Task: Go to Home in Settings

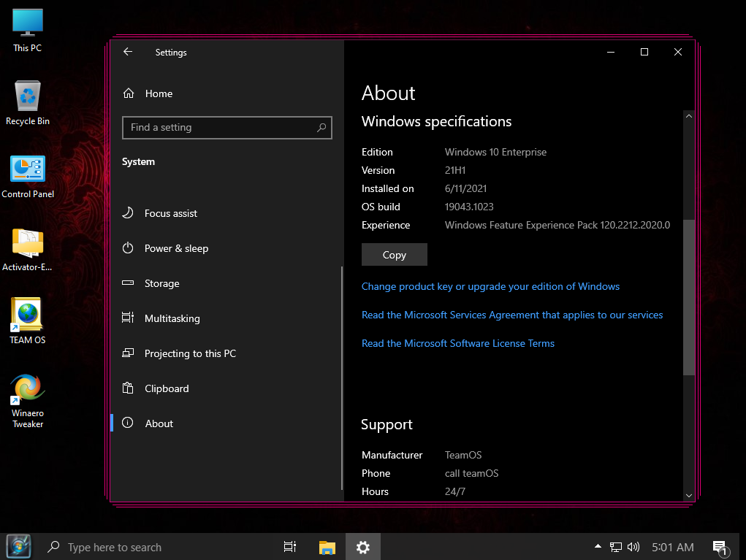Action: [159, 93]
